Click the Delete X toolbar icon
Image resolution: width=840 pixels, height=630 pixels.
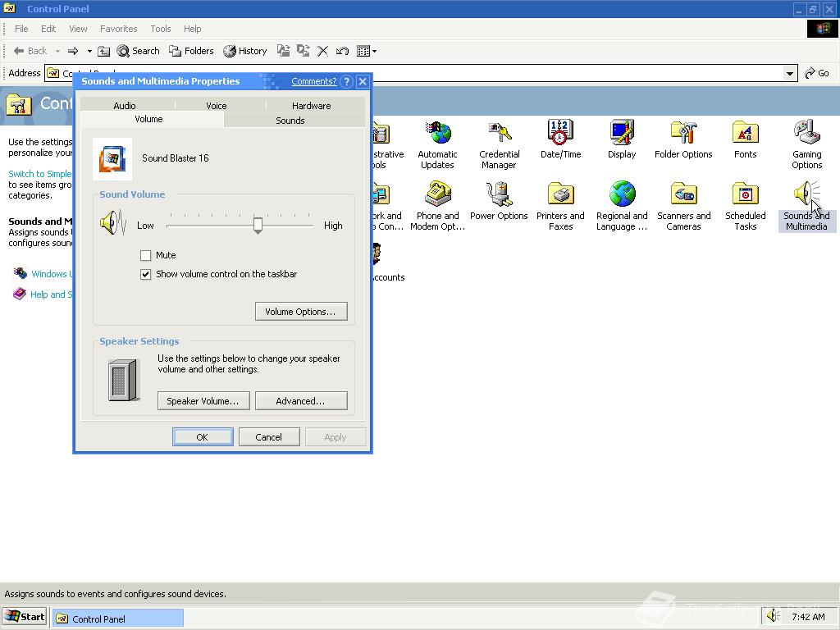pyautogui.click(x=322, y=51)
